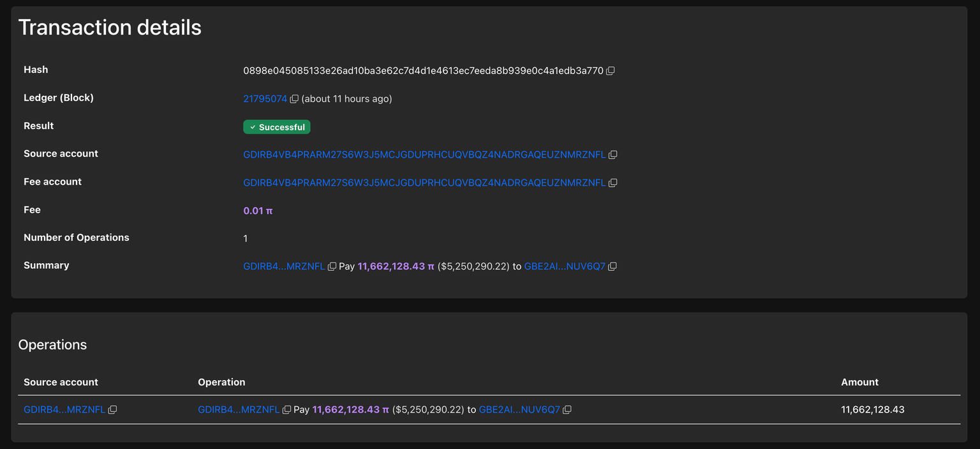Open recipient GBE2AI...NUV6Q7 link in Summary
980x449 pixels.
(565, 266)
